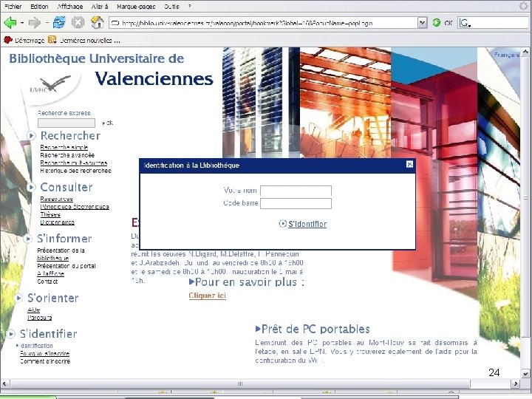Open the Démarrage bookmark

24,40
